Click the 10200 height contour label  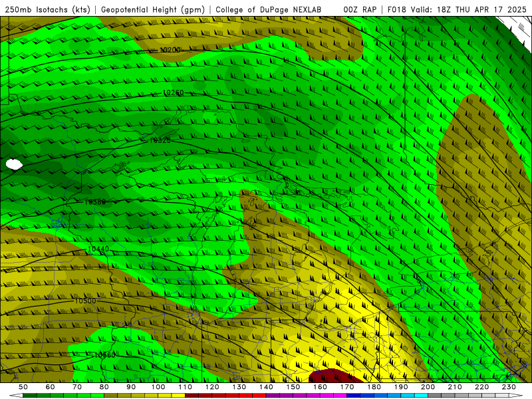pos(170,50)
